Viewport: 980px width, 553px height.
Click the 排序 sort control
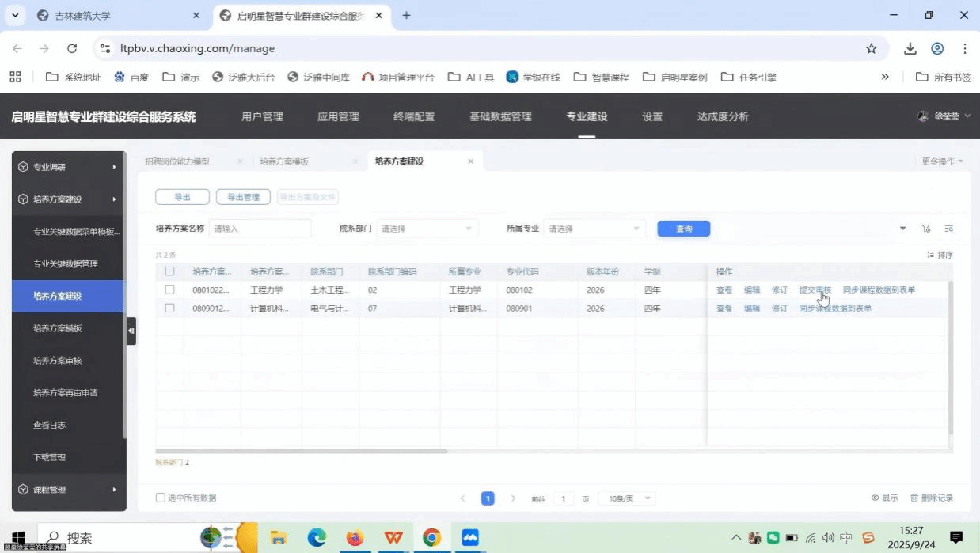coord(940,255)
